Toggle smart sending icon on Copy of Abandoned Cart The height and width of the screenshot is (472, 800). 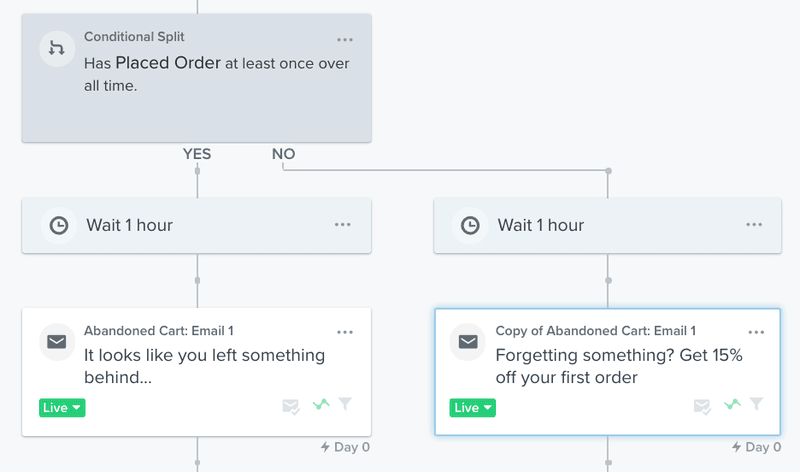tap(702, 407)
